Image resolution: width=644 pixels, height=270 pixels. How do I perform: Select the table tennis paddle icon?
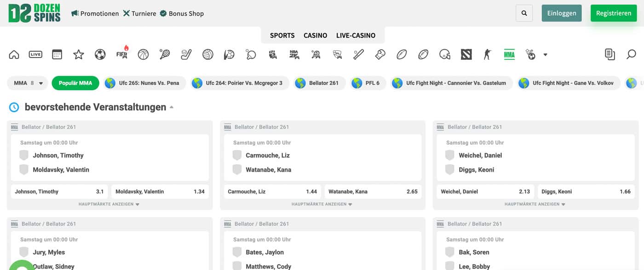(251, 55)
